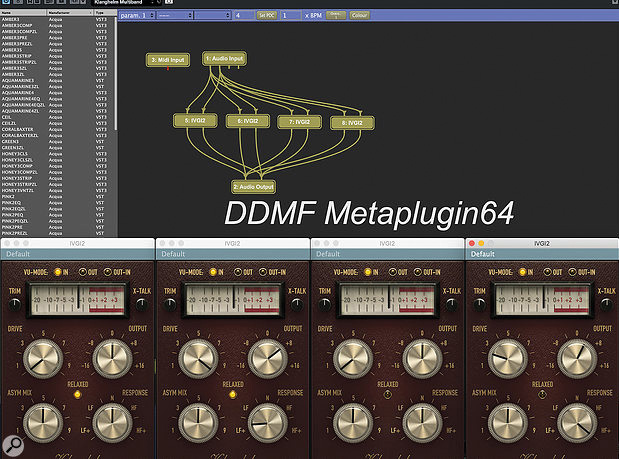
Task: Click TRIM knob in fourth IVGI2 window
Action: (479, 304)
